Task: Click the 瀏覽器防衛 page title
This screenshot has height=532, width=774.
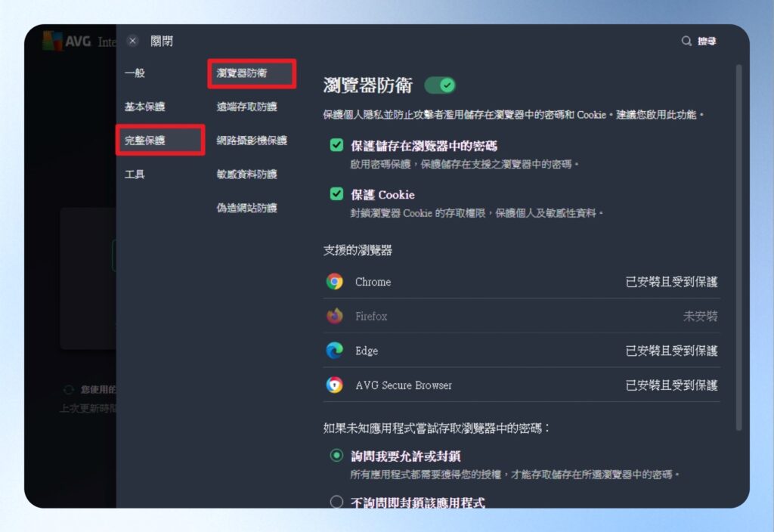Action: (368, 85)
